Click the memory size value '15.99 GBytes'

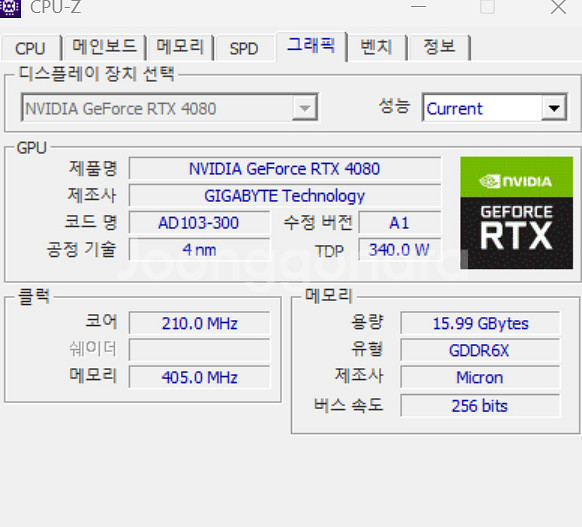pyautogui.click(x=480, y=323)
